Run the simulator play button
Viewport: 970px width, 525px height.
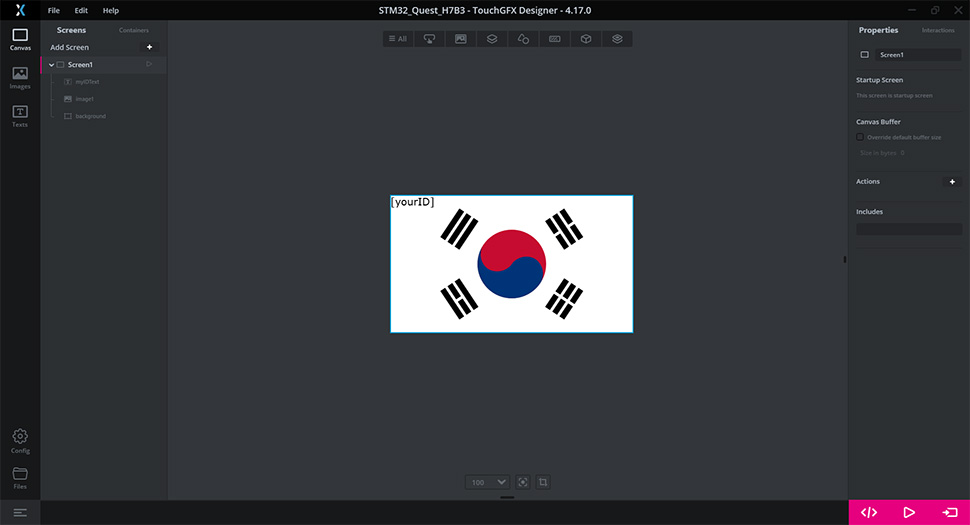909,512
